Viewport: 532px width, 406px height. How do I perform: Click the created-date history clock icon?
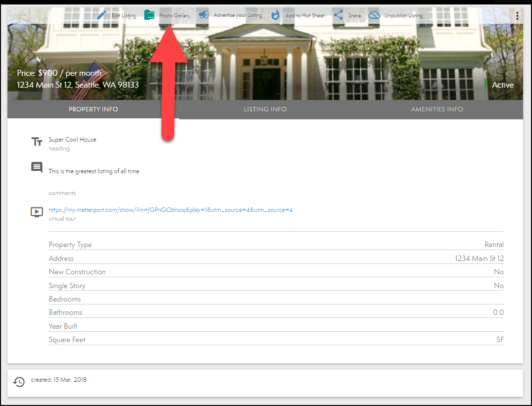(19, 382)
